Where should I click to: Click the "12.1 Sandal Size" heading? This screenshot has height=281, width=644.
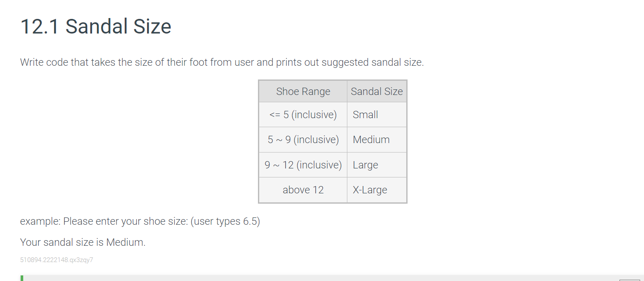pos(96,26)
